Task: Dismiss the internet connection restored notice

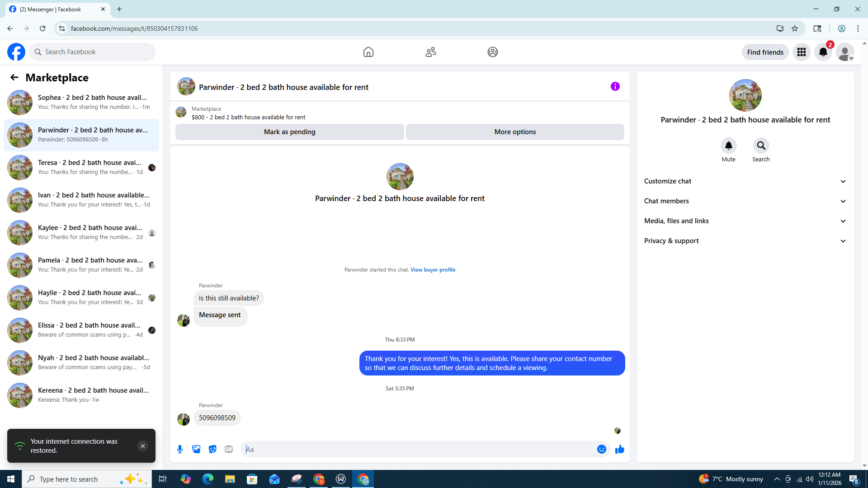Action: point(143,446)
